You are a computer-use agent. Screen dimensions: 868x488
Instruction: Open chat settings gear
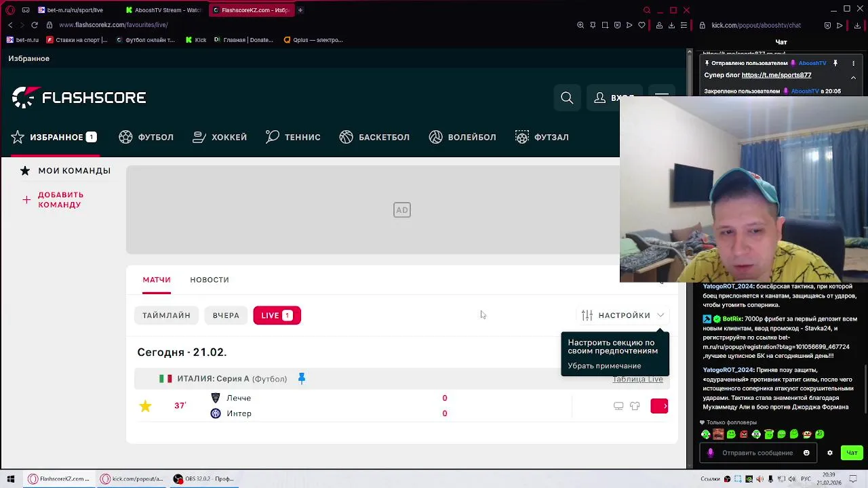click(x=829, y=453)
